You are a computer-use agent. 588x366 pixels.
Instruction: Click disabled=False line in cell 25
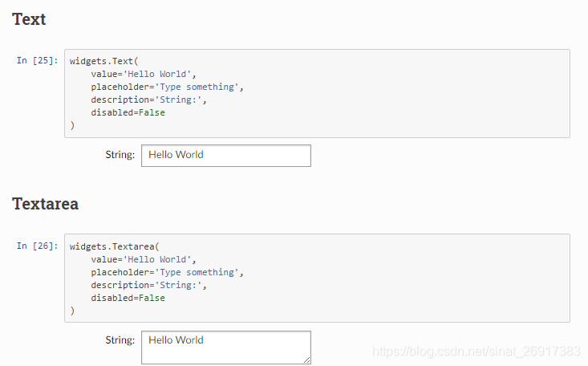(x=128, y=112)
